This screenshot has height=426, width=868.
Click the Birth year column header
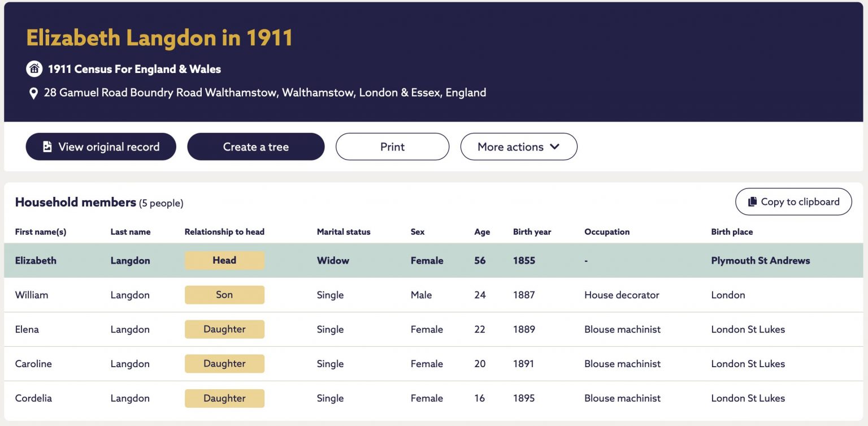(532, 232)
